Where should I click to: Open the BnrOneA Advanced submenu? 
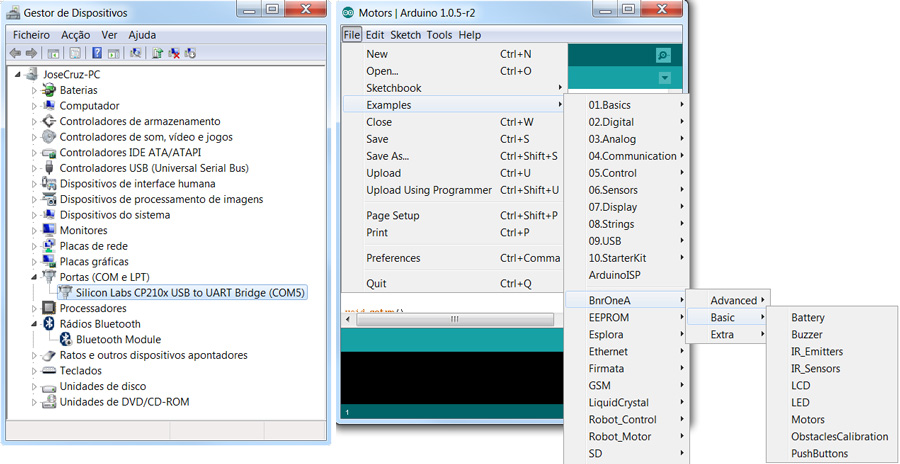pos(728,300)
